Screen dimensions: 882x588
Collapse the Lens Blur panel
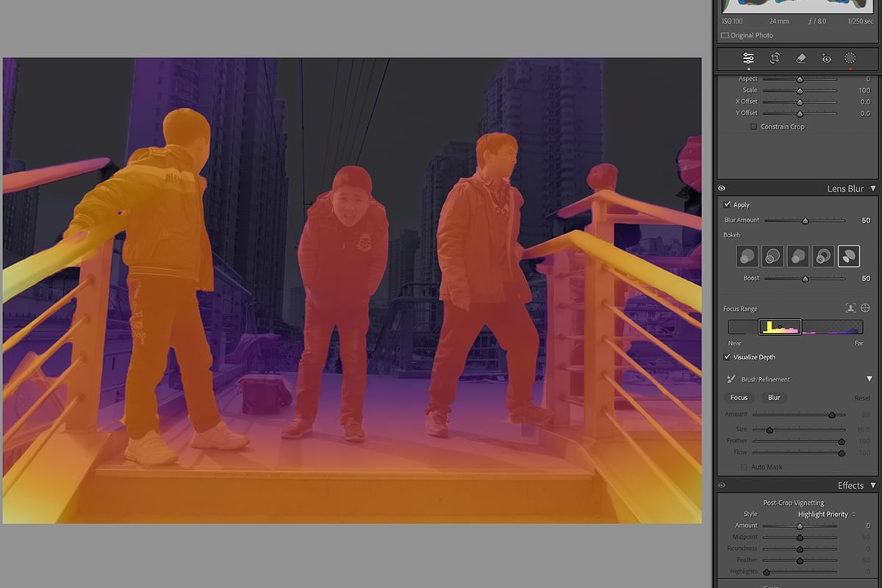click(x=873, y=188)
